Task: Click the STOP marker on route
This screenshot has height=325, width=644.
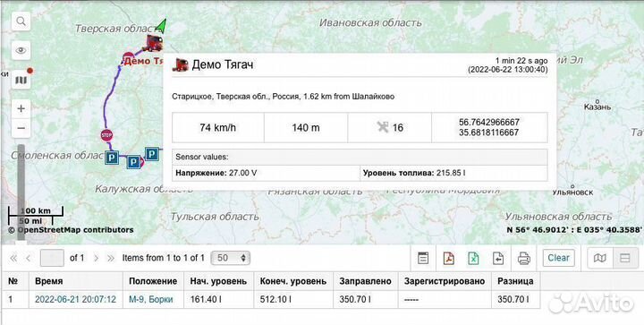Action: click(106, 135)
